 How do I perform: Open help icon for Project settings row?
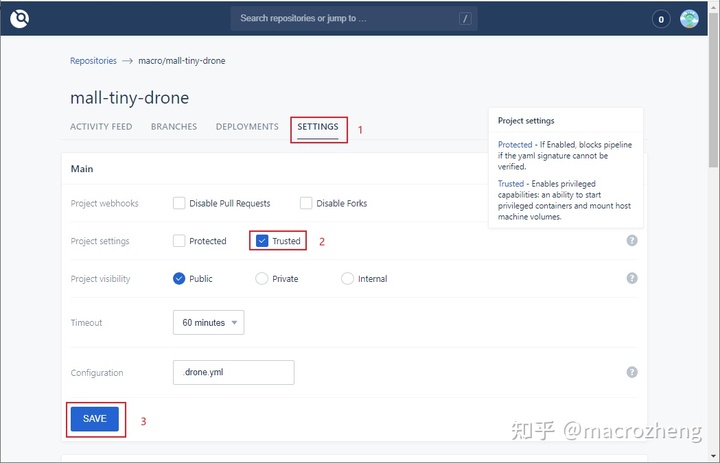tap(632, 241)
